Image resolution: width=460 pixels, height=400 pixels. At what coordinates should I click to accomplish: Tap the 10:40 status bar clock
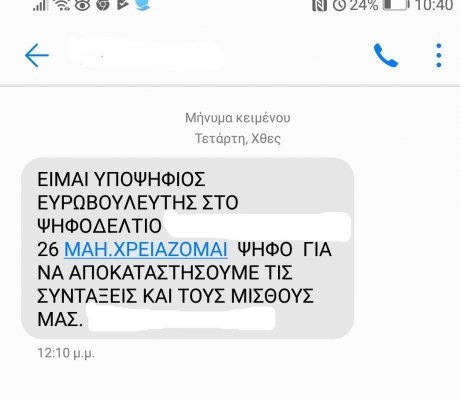[434, 5]
